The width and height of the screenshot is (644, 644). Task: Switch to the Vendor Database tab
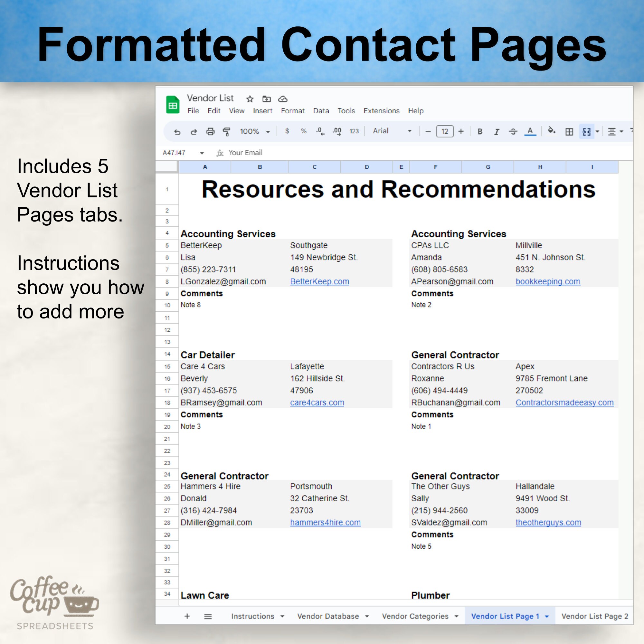[x=328, y=616]
